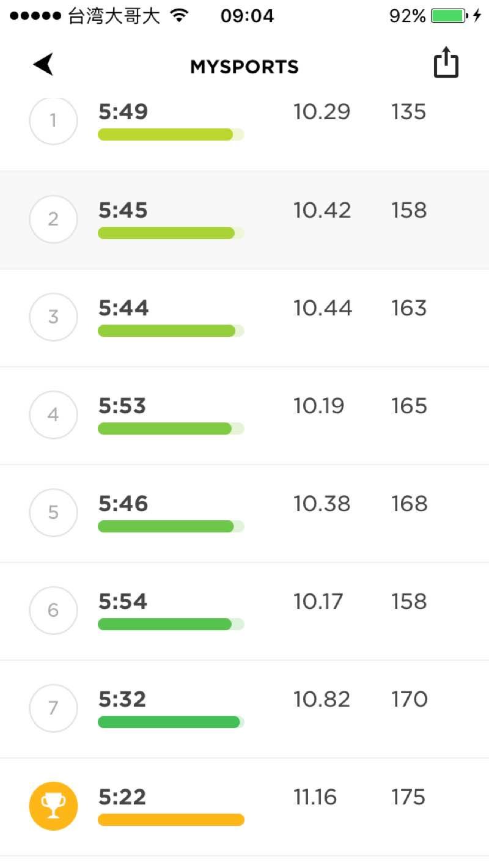This screenshot has width=489, height=868.
Task: Select lap 1 circle badge
Action: click(53, 121)
